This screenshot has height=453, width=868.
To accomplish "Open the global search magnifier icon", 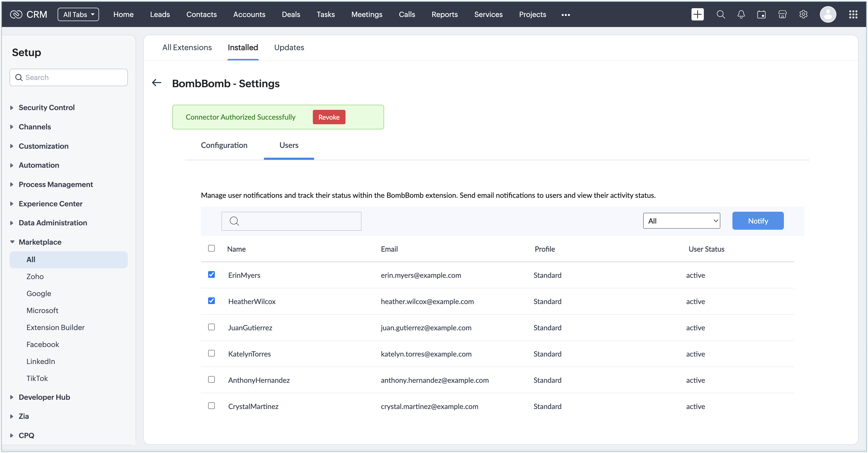I will [720, 14].
